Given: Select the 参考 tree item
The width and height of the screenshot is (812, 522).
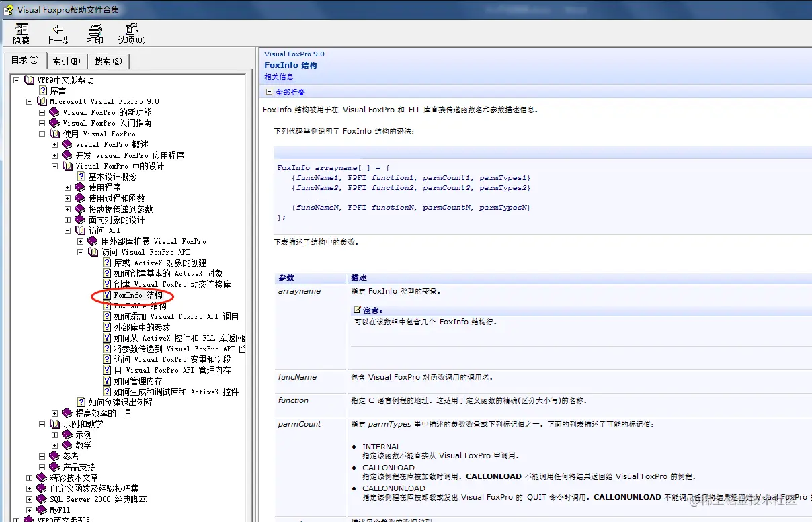Looking at the screenshot, I should coord(71,456).
